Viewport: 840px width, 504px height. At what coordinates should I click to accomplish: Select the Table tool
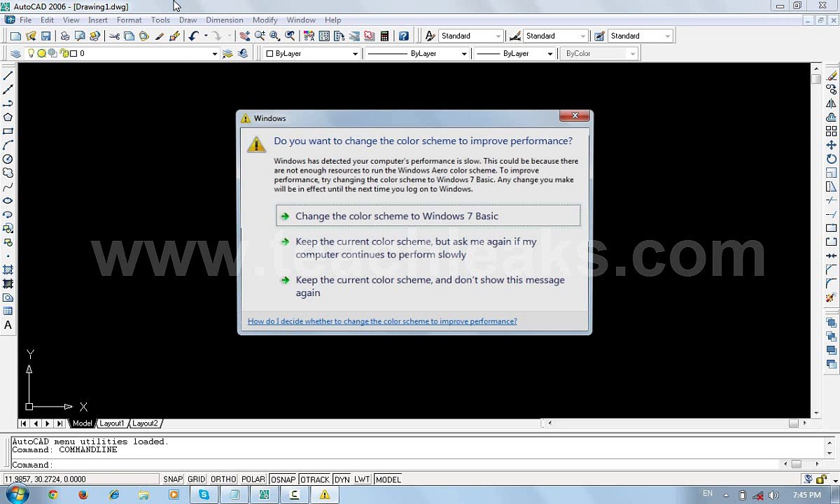(8, 311)
